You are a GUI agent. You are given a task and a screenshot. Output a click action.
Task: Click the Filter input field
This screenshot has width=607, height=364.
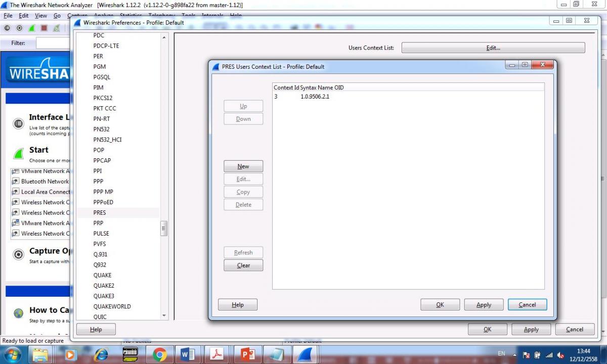pos(53,43)
